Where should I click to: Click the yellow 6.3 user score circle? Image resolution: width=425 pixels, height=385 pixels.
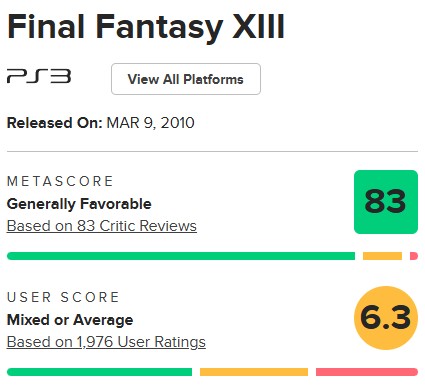(386, 318)
